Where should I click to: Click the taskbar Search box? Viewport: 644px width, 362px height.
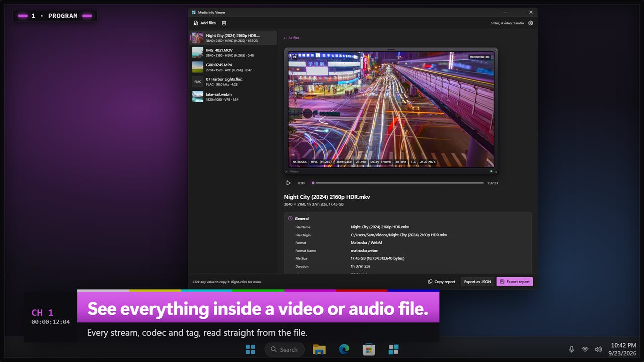(x=285, y=349)
